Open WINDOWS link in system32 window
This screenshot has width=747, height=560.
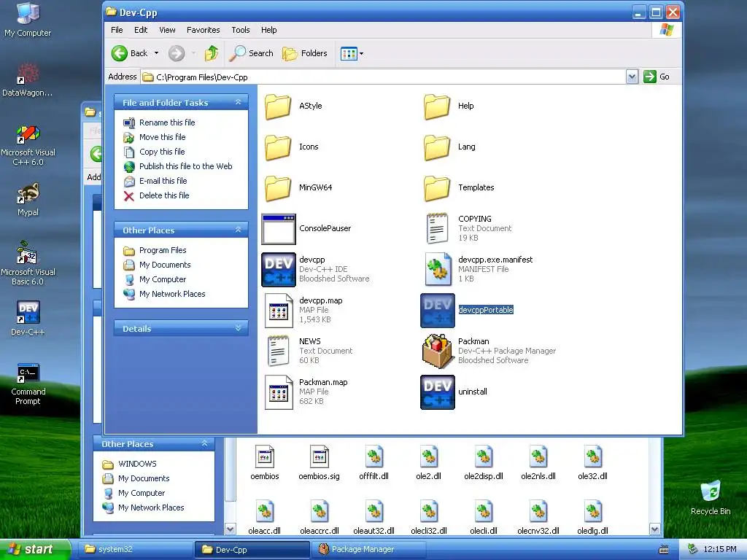[x=137, y=464]
